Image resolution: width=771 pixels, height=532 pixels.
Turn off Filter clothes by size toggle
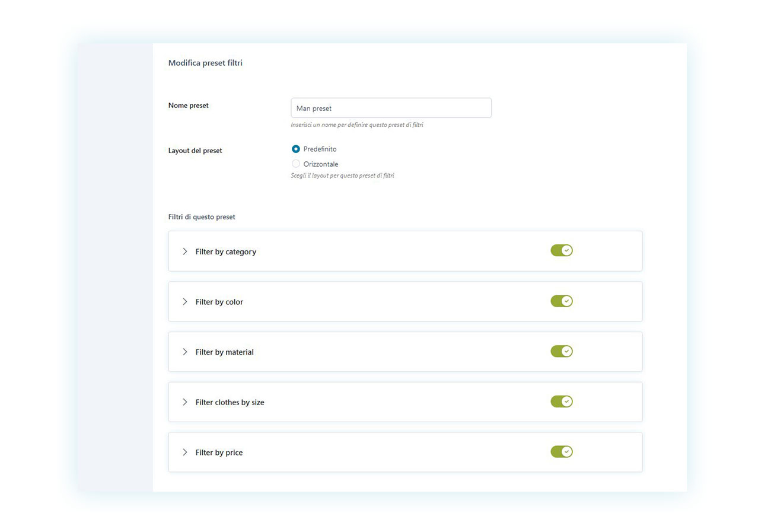561,402
